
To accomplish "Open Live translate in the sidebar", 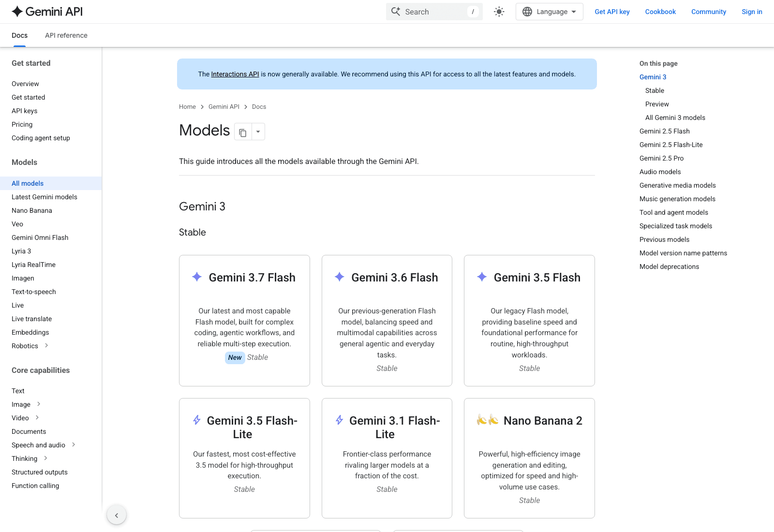I will [31, 319].
